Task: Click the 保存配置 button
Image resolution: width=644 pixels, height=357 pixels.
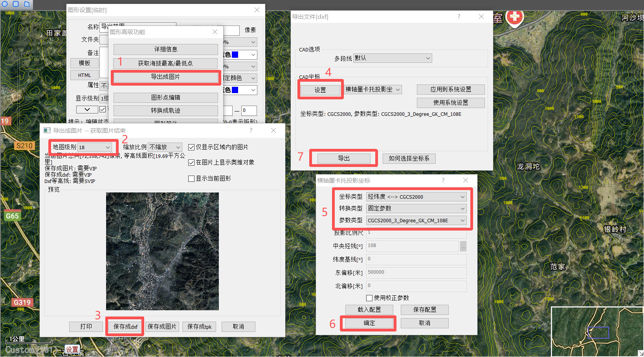Action: click(425, 310)
